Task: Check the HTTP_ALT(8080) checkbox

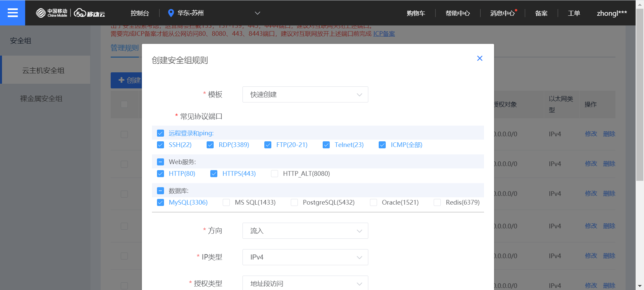Action: click(x=274, y=173)
